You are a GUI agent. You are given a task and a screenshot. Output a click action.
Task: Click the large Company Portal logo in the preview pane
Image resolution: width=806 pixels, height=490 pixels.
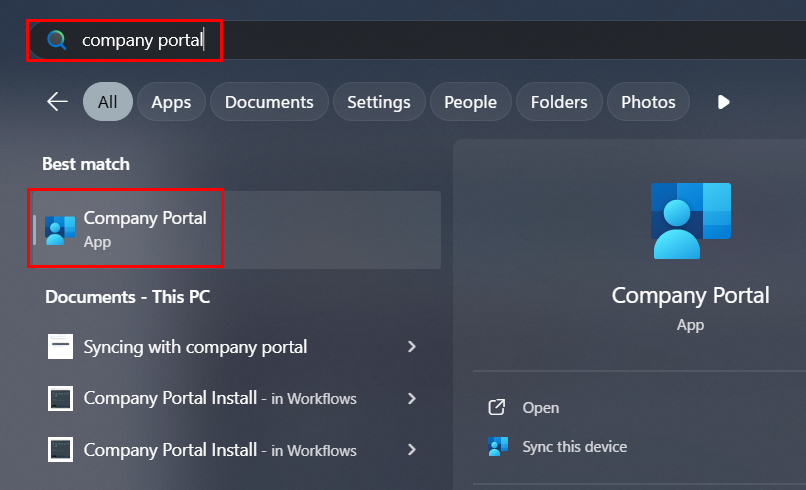click(x=691, y=221)
